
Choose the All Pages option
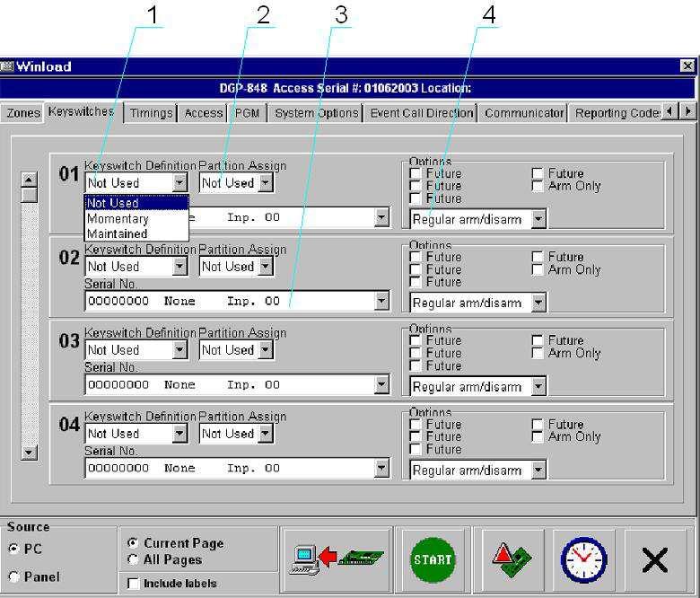click(x=133, y=559)
